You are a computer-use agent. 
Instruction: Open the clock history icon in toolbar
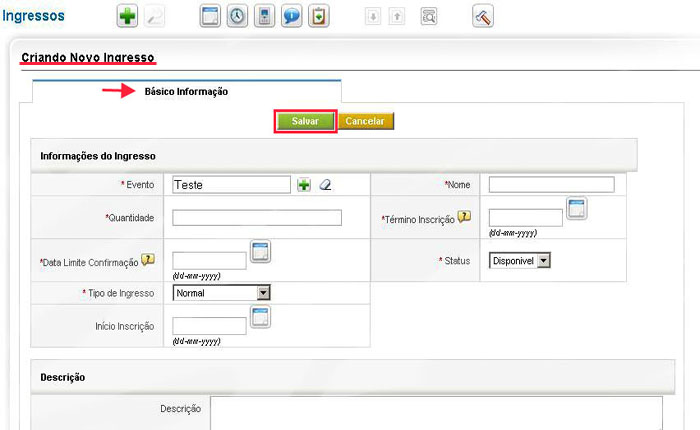[237, 17]
